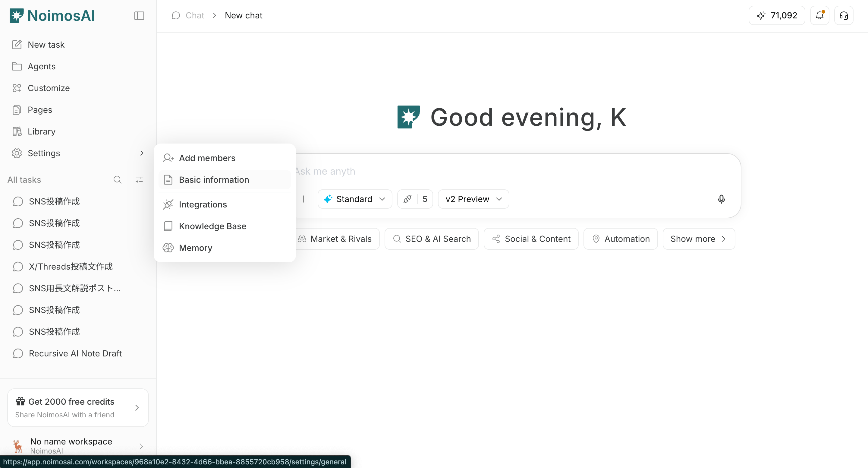Open Integrations from the settings menu
Screen dimensions: 868x468
coord(225,204)
